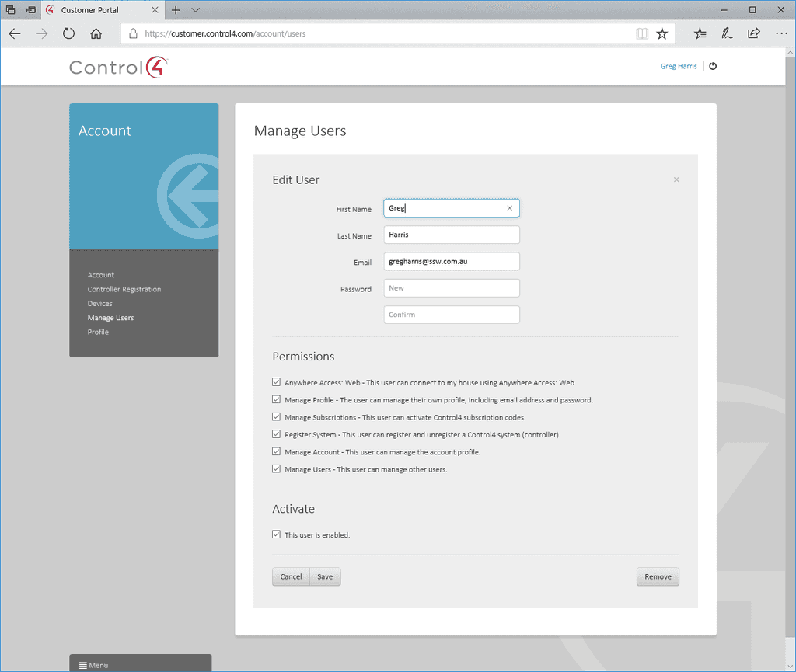Open the Hub favorites panel
Screen dimensions: 796x672
[x=700, y=33]
